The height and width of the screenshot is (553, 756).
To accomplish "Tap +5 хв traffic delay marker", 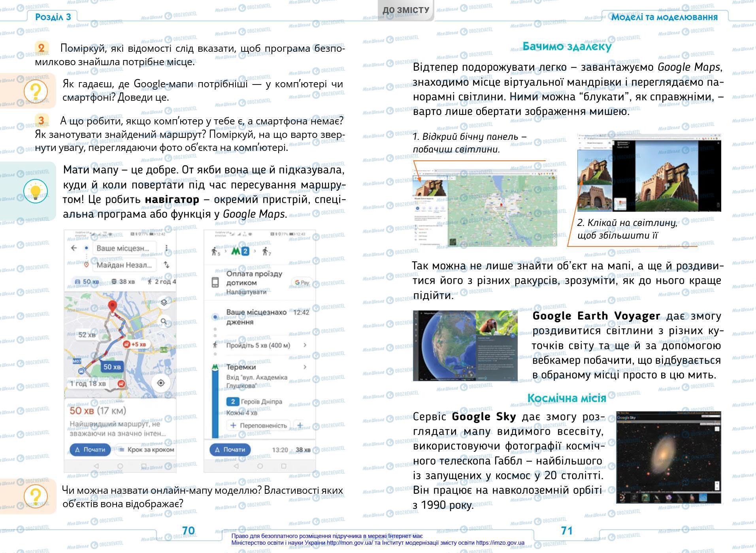I will (135, 344).
